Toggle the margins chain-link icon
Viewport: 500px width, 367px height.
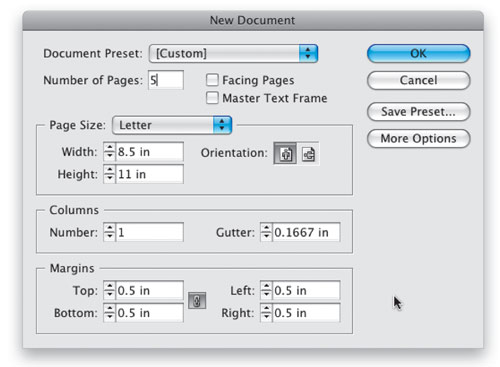pos(197,301)
